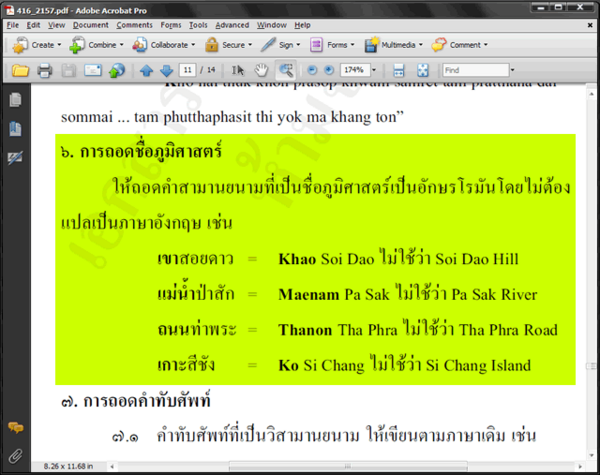Go to previous page with up arrow
Screen dimensions: 600x475
(146, 70)
